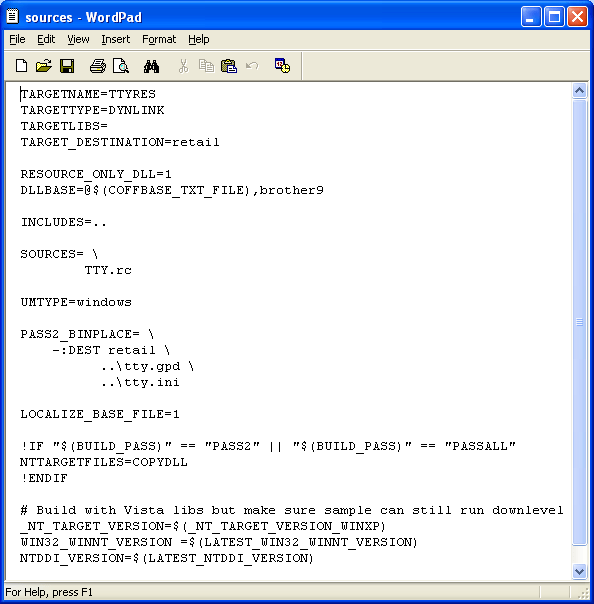594x604 pixels.
Task: Click the line TARGETLIBS=
Action: click(64, 126)
